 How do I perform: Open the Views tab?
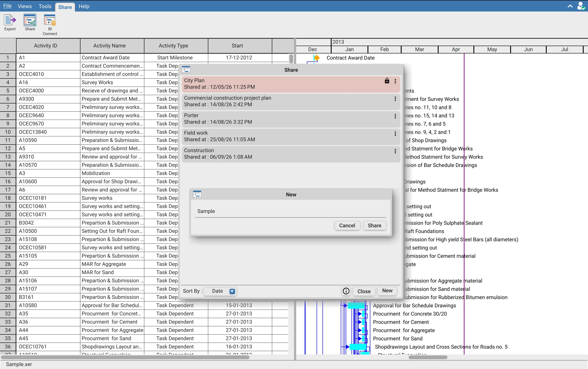click(x=25, y=6)
